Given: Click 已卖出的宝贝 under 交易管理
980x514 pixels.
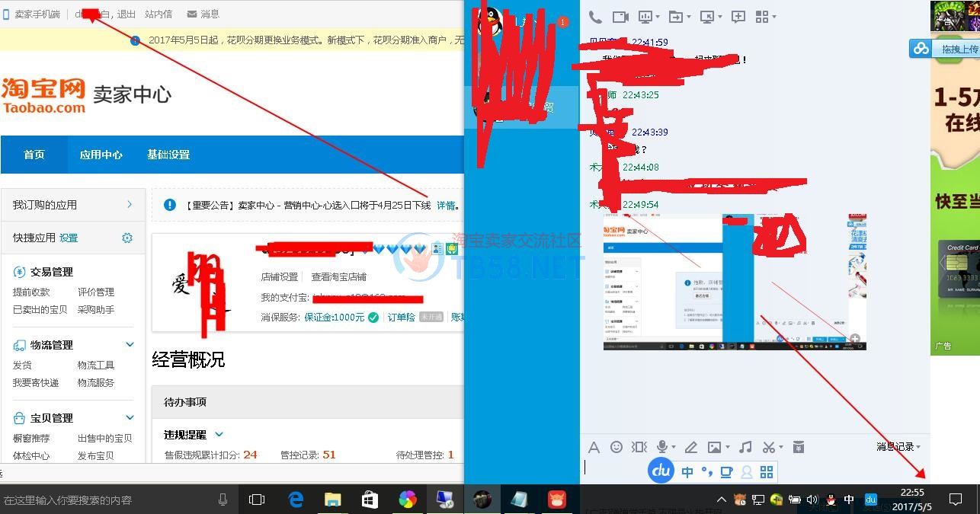Looking at the screenshot, I should pos(40,309).
